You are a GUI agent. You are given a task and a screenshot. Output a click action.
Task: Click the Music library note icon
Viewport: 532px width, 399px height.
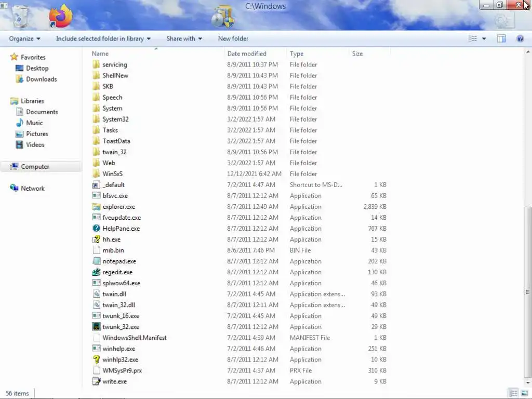[20, 123]
